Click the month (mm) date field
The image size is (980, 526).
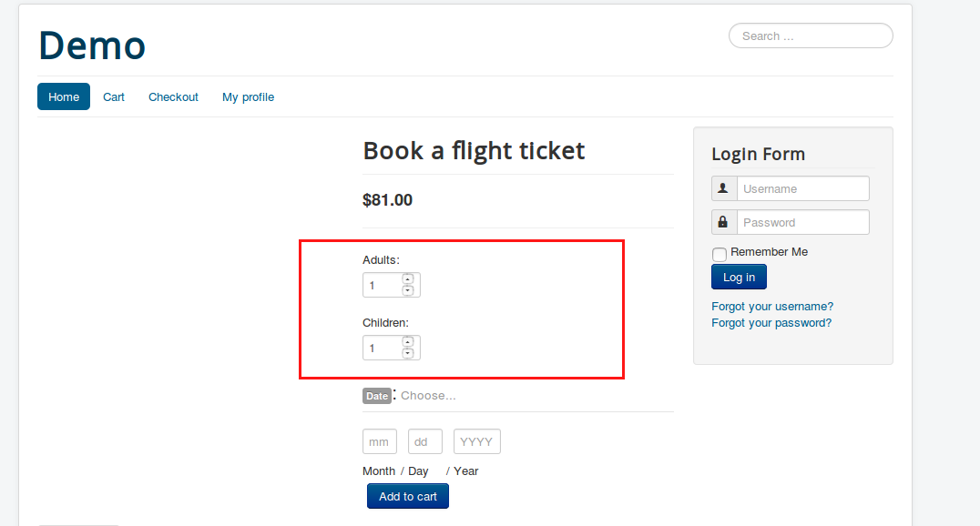(379, 442)
